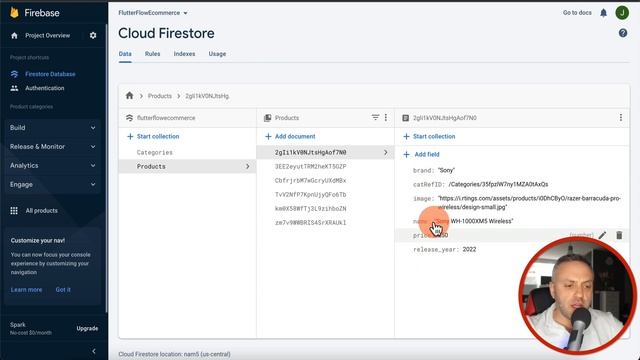
Task: Start collection inside the document
Action: tap(429, 136)
